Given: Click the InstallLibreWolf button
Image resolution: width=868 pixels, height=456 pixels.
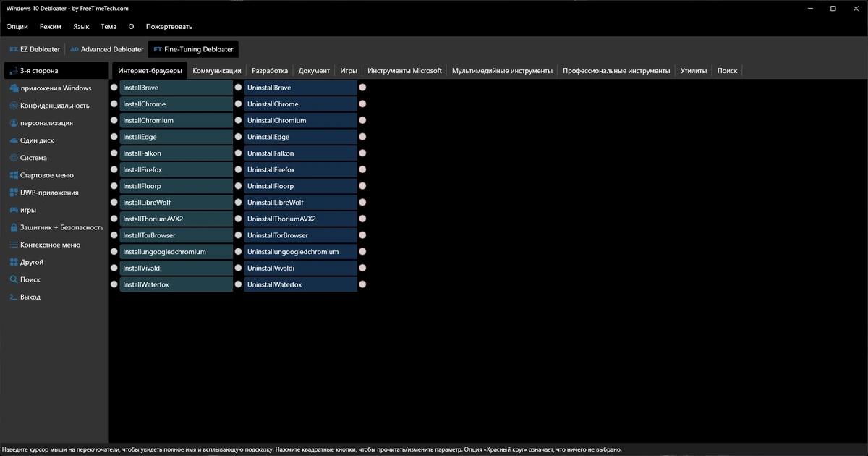Looking at the screenshot, I should [176, 203].
